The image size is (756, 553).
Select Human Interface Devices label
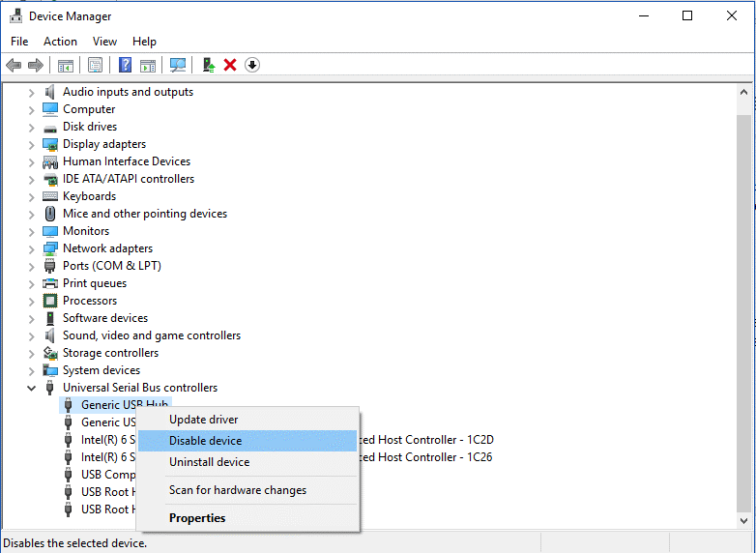pos(127,161)
